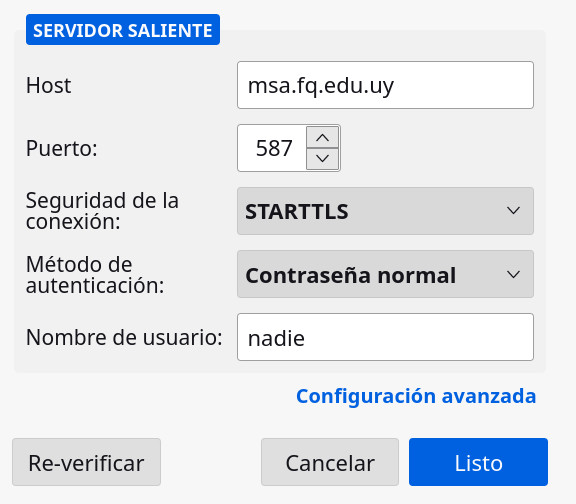Click into the Puerto value 587 box
The height and width of the screenshot is (504, 576).
(273, 148)
